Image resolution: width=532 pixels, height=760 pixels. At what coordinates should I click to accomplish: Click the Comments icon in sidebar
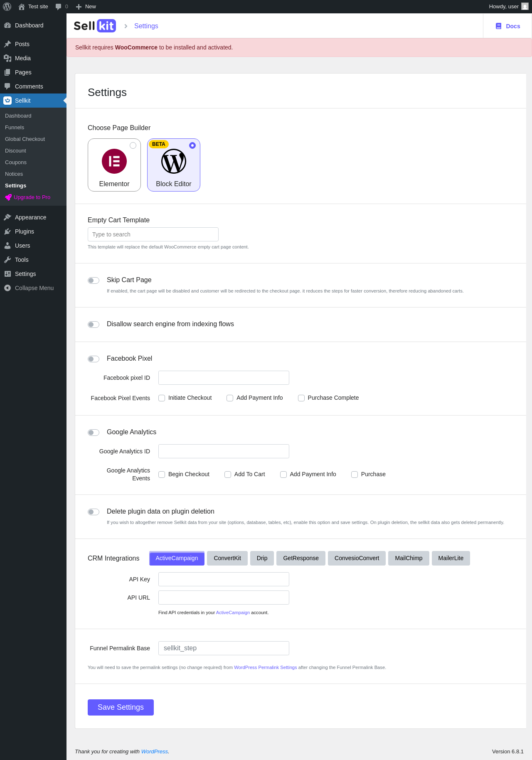tap(7, 86)
